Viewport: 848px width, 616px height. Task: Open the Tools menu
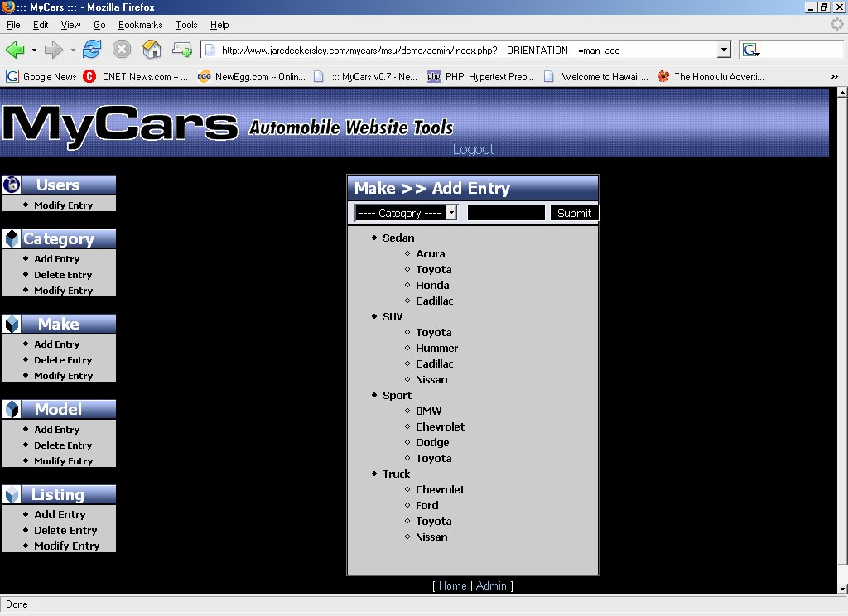pyautogui.click(x=186, y=25)
